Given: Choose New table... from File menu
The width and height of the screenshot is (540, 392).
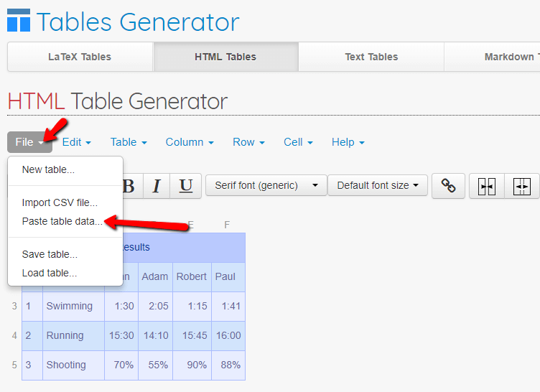Looking at the screenshot, I should pos(65,169).
